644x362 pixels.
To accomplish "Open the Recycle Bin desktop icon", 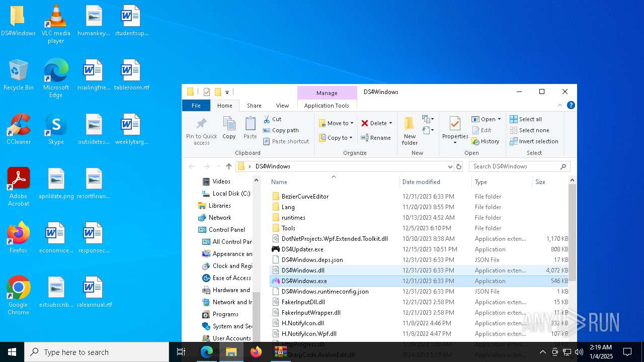I will click(18, 75).
